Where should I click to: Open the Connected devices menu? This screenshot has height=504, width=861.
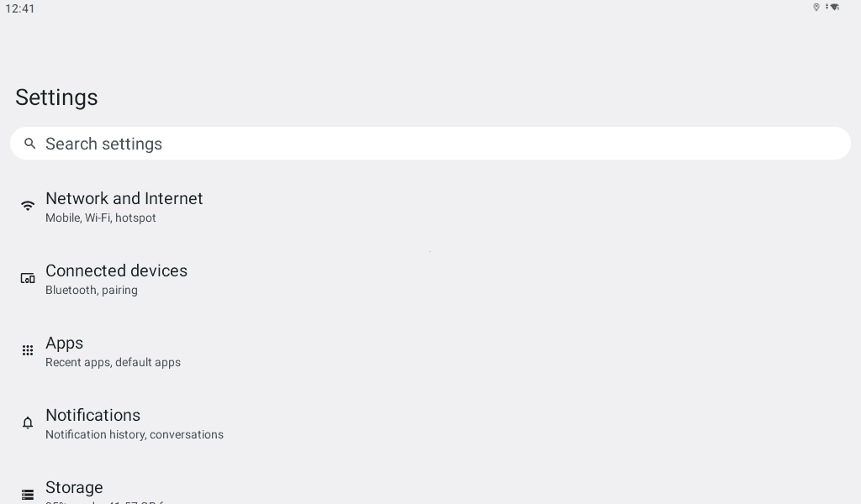click(x=116, y=270)
